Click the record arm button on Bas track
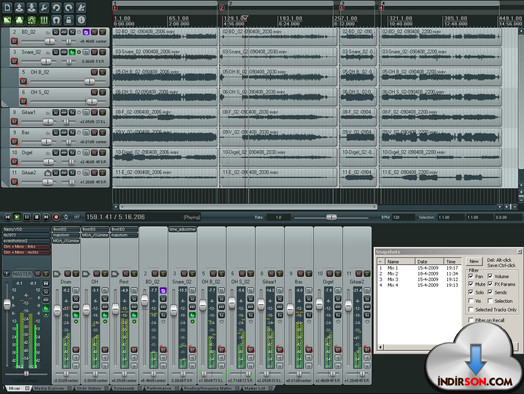Screen dimensions: 524x394 pyautogui.click(x=14, y=142)
